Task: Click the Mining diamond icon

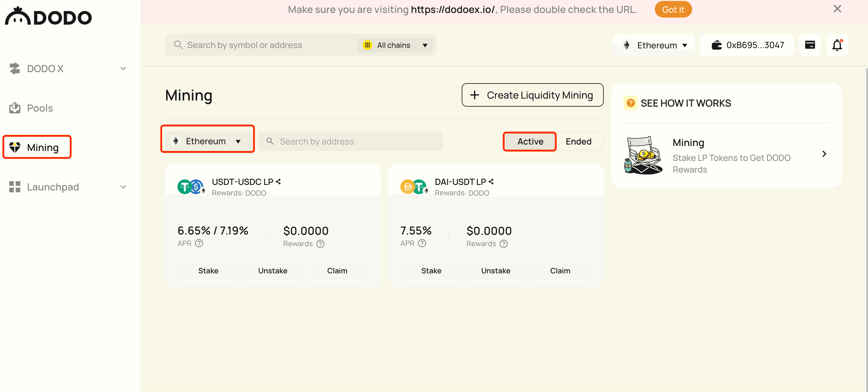Action: 15,147
